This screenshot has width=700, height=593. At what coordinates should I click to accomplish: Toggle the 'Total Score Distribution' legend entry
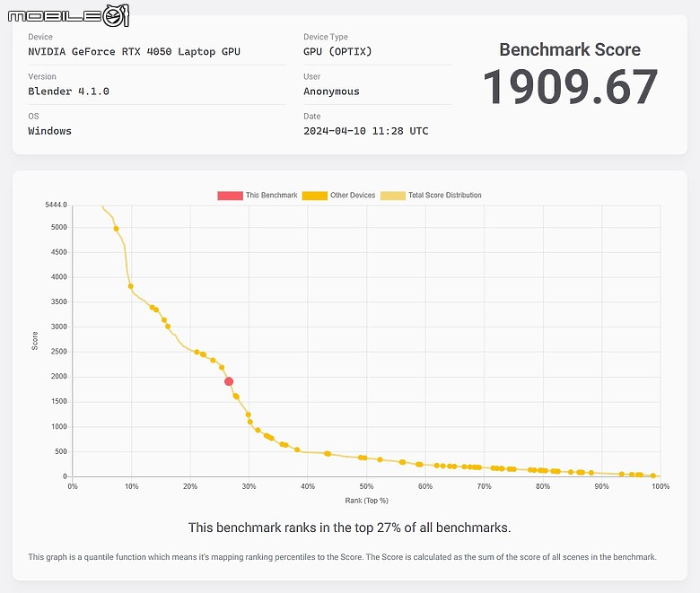[x=432, y=196]
